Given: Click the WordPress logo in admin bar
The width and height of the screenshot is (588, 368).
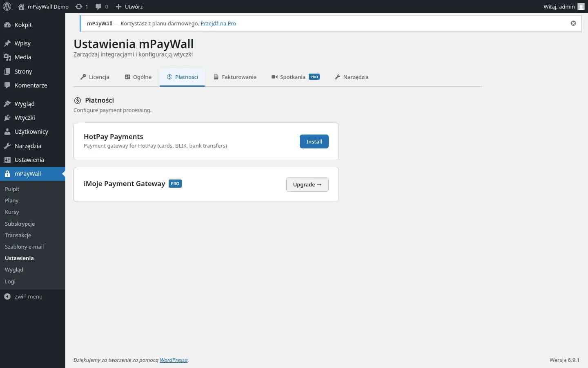Looking at the screenshot, I should (7, 7).
